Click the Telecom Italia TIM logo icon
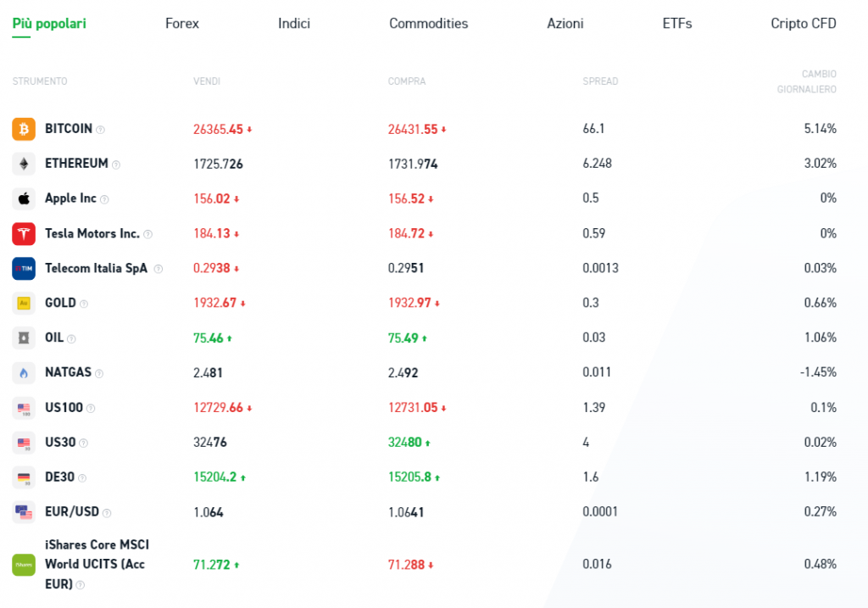Viewport: 868px width, 608px height. [x=24, y=268]
